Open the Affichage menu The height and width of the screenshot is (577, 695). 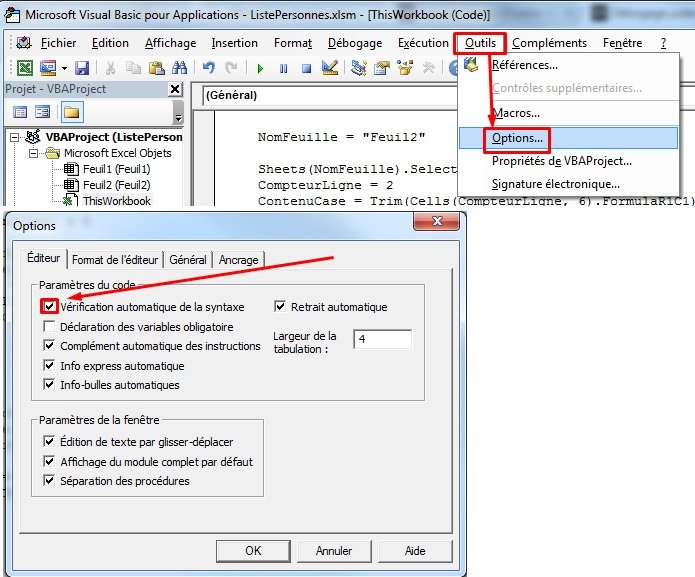point(171,43)
